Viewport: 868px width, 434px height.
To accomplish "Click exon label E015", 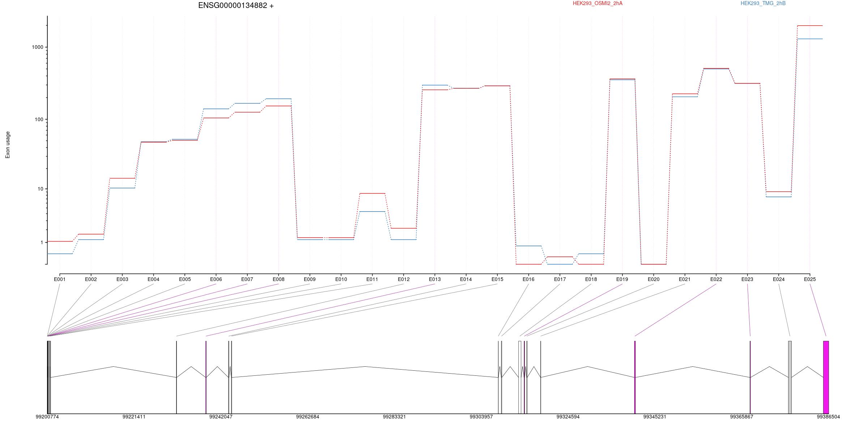I will click(497, 279).
